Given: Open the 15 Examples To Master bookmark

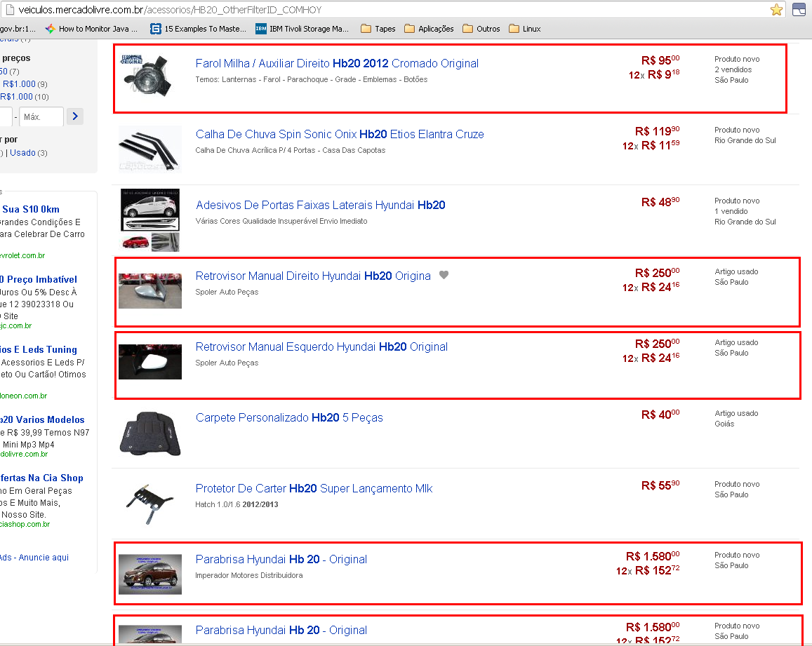Looking at the screenshot, I should point(199,29).
